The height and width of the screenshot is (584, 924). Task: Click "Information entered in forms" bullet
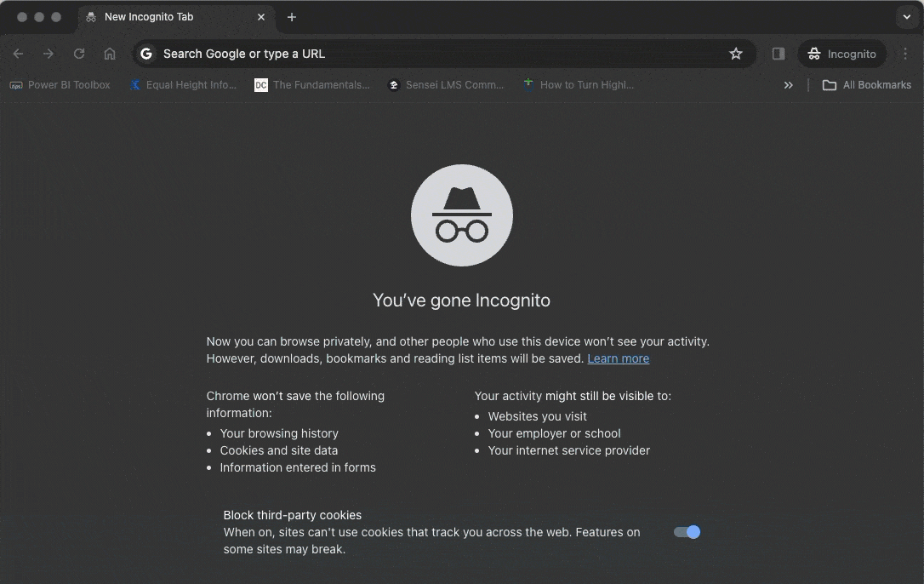click(x=298, y=467)
